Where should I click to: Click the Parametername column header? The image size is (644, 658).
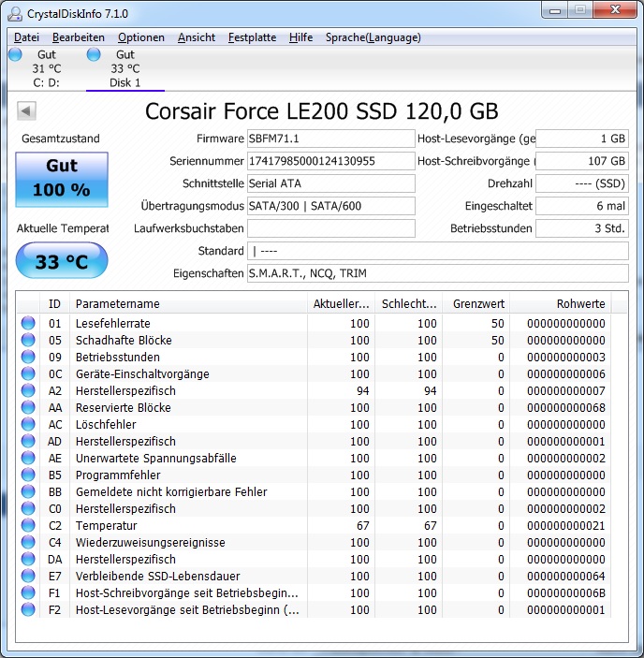click(188, 304)
